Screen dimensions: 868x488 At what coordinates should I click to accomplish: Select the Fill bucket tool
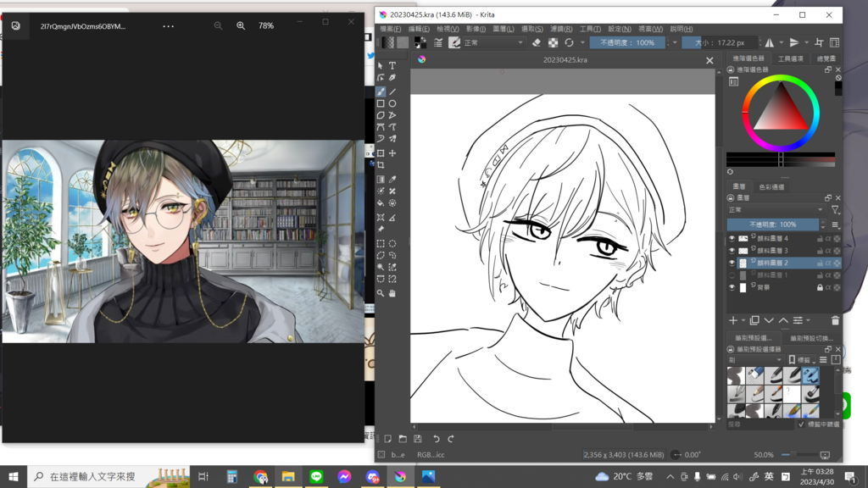pos(381,203)
